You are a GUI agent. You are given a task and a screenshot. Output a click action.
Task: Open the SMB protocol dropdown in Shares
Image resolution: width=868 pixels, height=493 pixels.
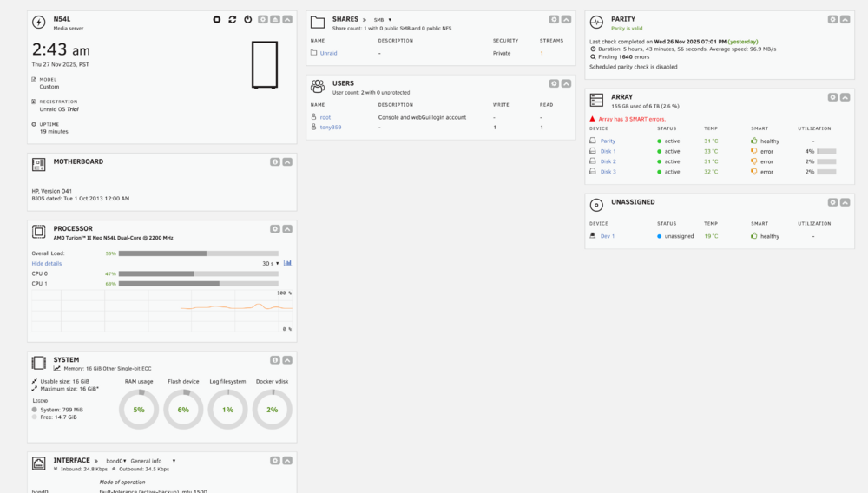pyautogui.click(x=383, y=20)
